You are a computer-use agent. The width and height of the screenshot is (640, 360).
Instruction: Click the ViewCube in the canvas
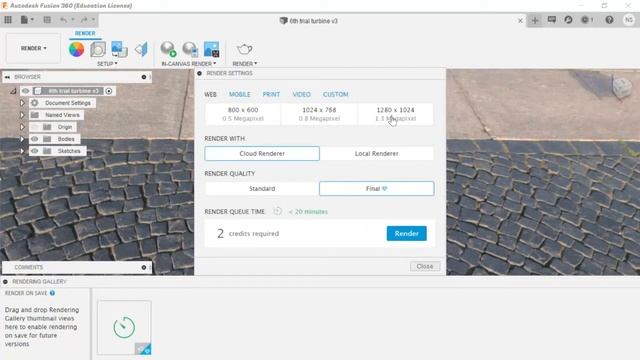tap(622, 87)
